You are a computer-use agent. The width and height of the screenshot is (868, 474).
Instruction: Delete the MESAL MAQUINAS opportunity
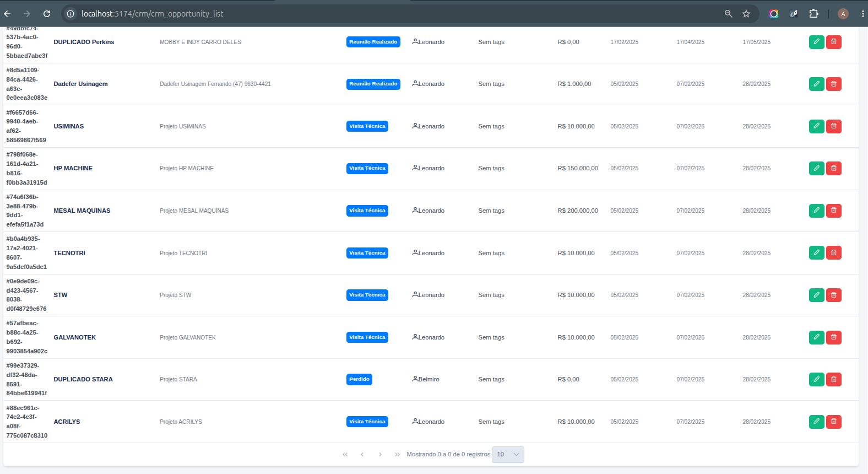coord(834,211)
